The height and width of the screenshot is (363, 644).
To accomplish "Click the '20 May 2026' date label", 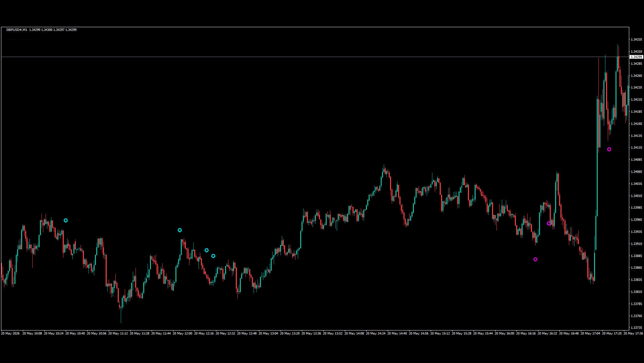I will 10,333.
